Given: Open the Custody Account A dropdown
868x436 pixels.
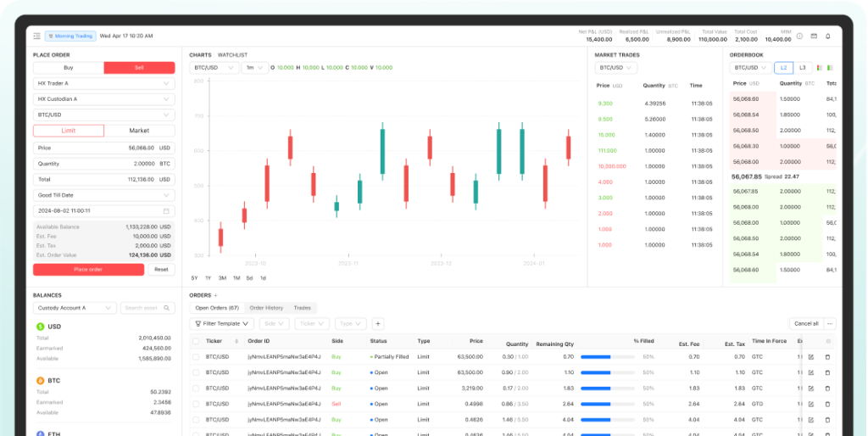Looking at the screenshot, I should click(x=75, y=308).
